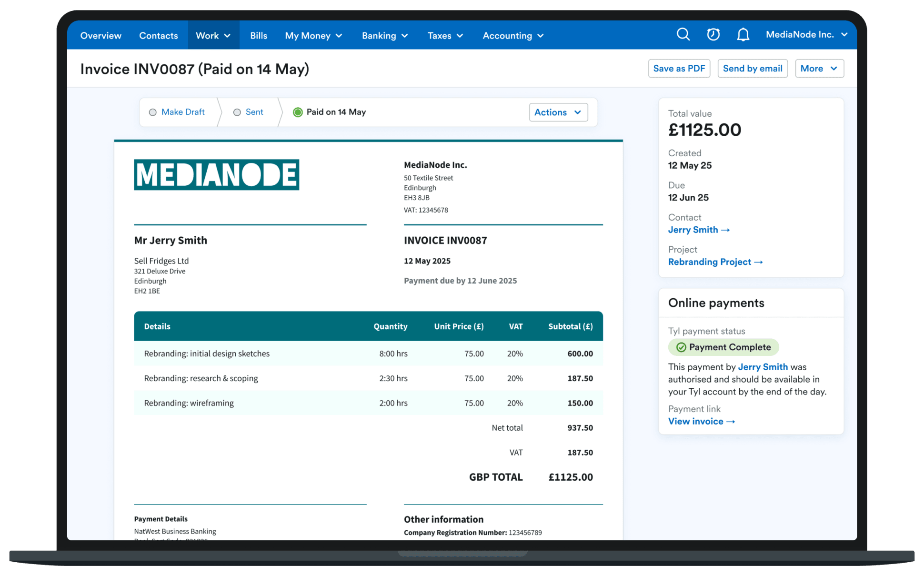
Task: Open the timer clock icon
Action: click(x=713, y=34)
